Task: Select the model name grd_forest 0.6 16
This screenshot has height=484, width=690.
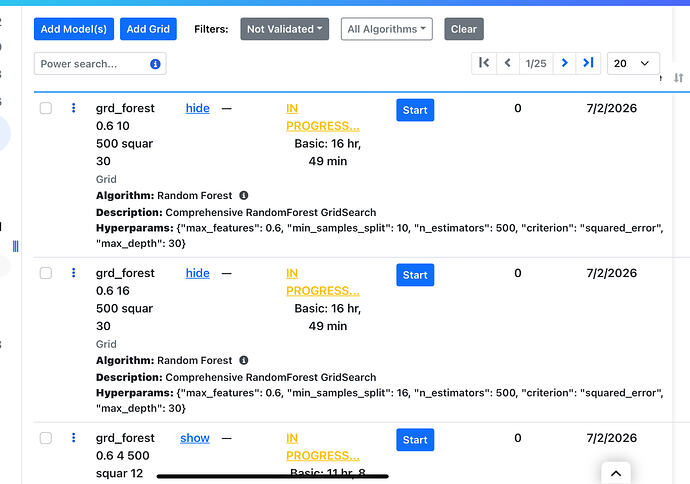Action: pos(125,300)
